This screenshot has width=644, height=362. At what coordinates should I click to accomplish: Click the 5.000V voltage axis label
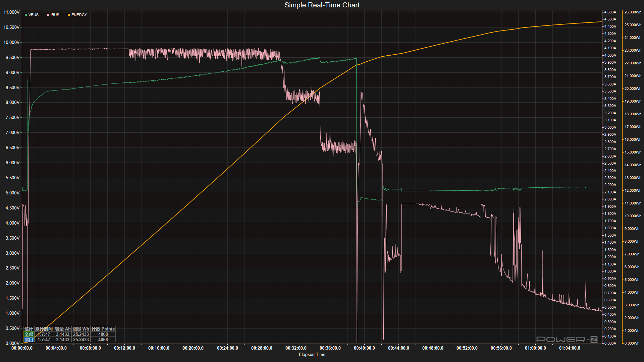point(12,193)
